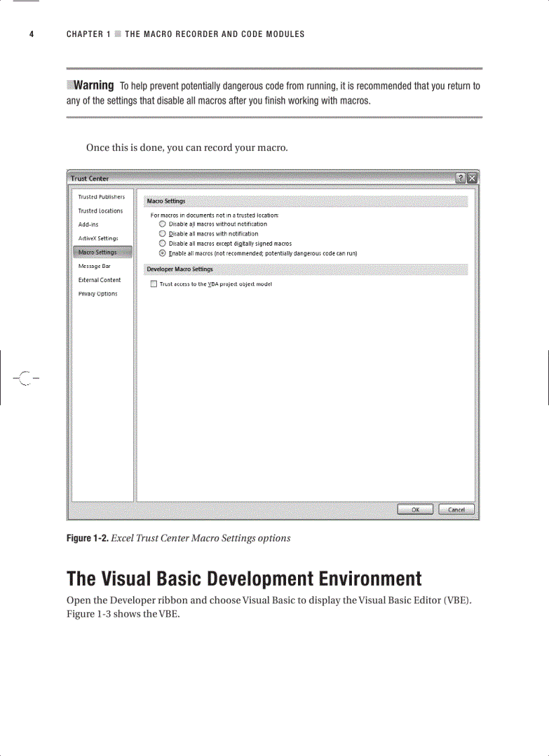Open the ActiveX Settings page
This screenshot has height=756, width=549.
click(98, 238)
